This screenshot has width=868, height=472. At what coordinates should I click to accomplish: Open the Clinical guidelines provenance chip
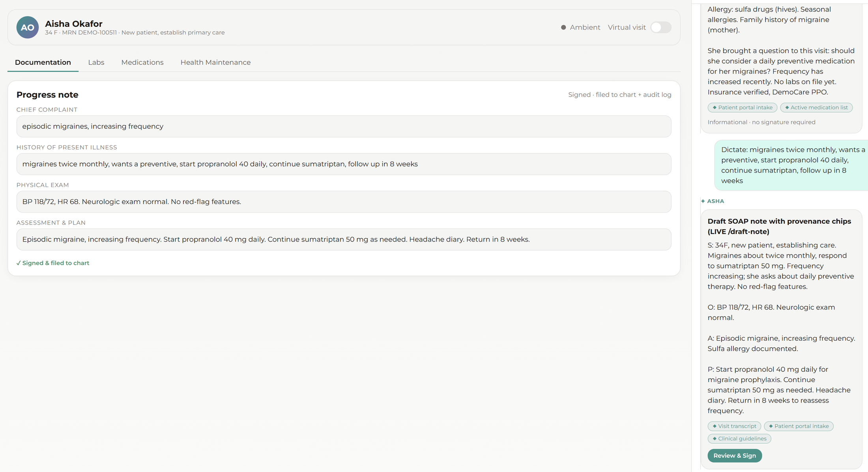[x=739, y=438]
